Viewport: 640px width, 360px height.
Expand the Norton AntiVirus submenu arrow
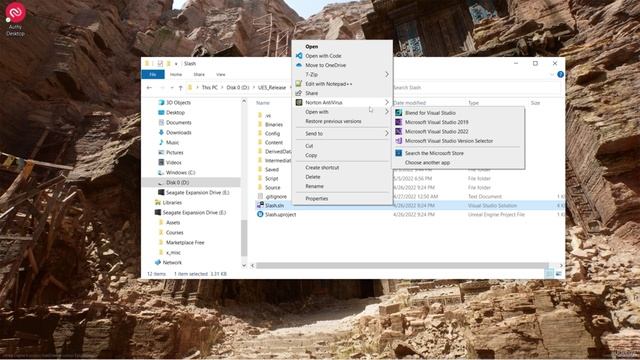[x=387, y=102]
